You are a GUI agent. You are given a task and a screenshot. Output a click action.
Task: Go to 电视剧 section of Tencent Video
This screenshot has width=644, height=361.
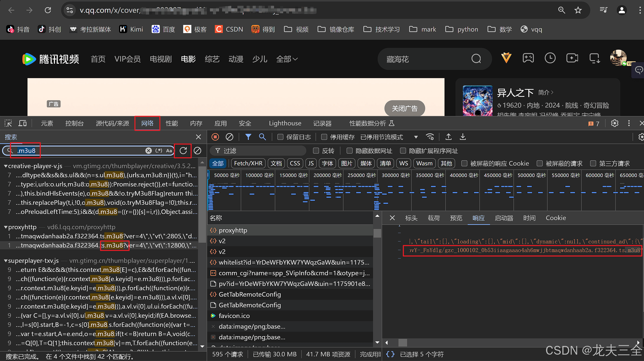[161, 59]
